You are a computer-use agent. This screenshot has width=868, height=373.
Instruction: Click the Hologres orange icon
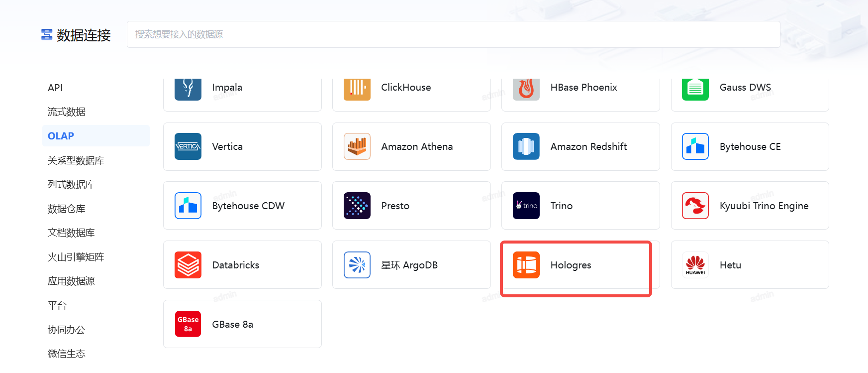click(526, 265)
